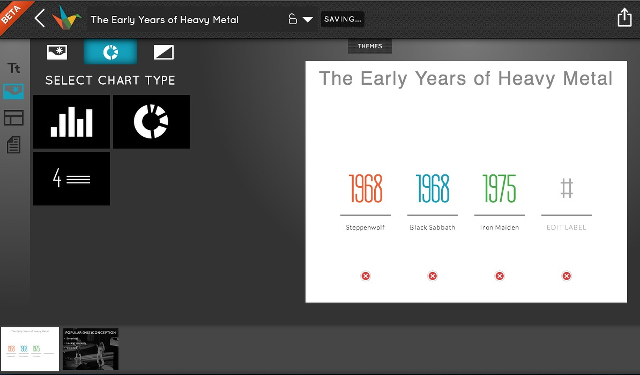Viewport: 640px width, 375px height.
Task: Click the gray # placeholder number
Action: 567,188
